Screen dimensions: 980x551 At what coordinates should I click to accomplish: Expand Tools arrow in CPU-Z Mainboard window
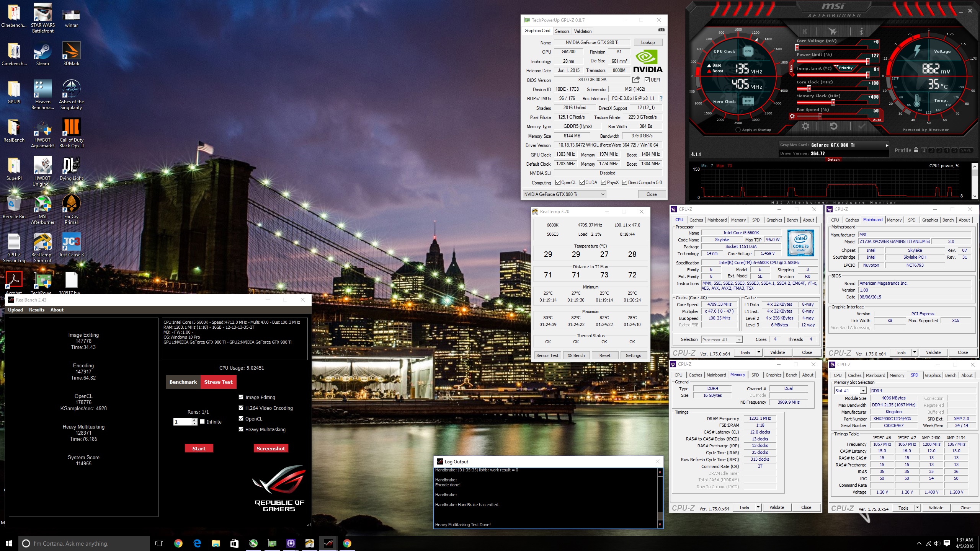pos(915,352)
